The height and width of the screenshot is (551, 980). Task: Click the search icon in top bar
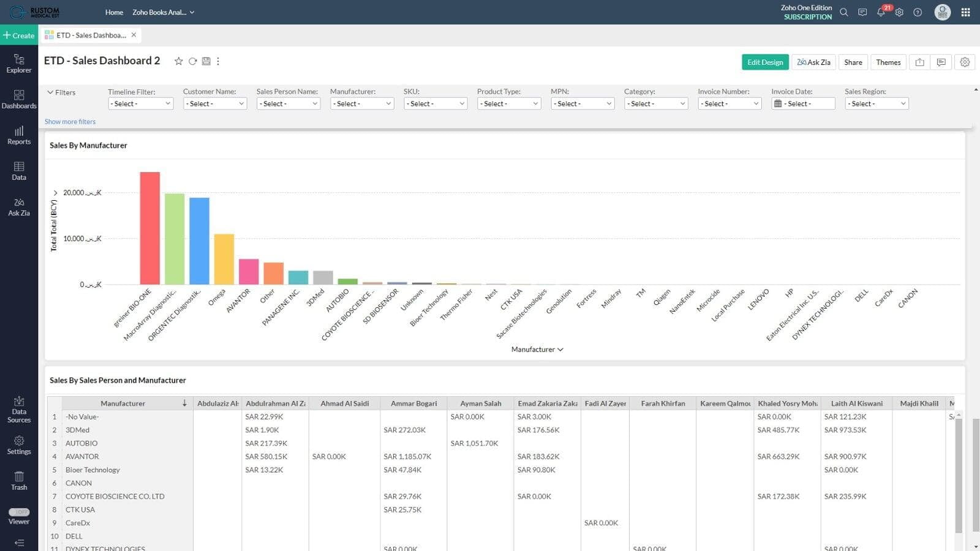[x=844, y=12]
